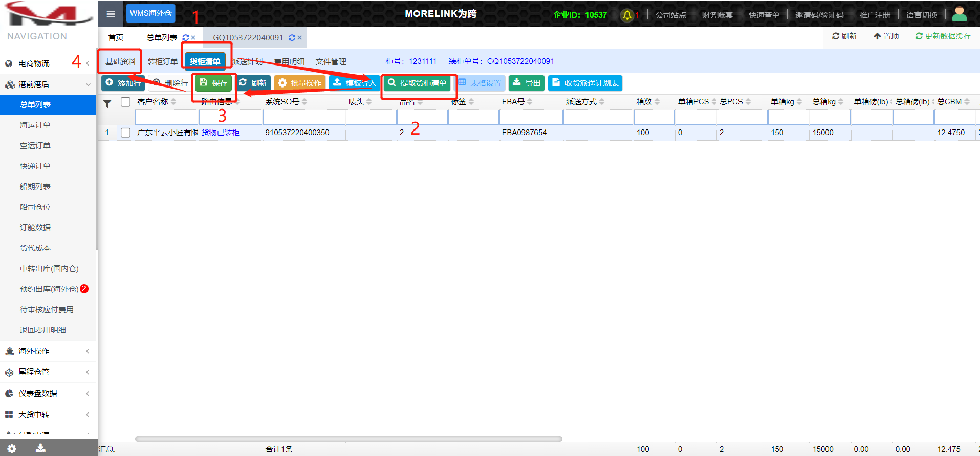Open the 文件管理 tab
This screenshot has height=456, width=980.
[331, 62]
